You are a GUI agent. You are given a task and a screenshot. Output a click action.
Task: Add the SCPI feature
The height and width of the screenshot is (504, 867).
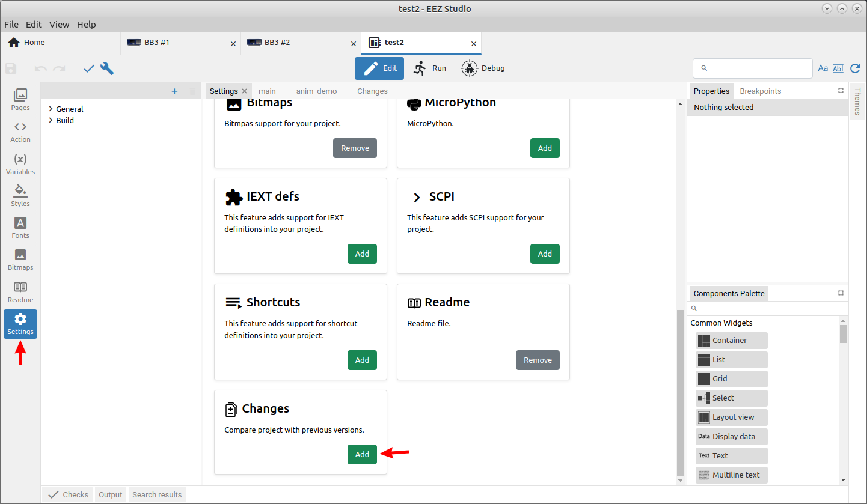[x=545, y=254]
